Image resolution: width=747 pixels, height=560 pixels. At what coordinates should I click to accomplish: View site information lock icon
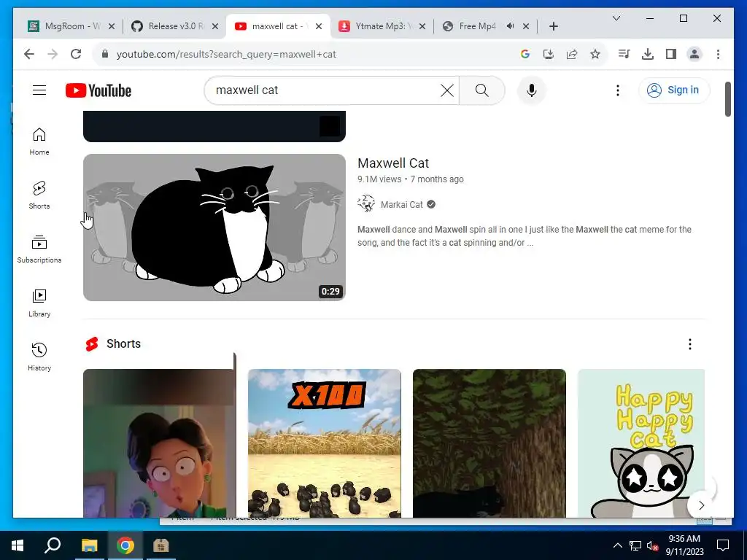[105, 54]
